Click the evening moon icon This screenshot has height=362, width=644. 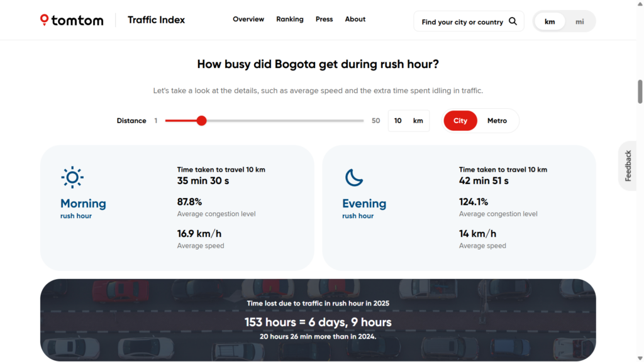pos(354,178)
